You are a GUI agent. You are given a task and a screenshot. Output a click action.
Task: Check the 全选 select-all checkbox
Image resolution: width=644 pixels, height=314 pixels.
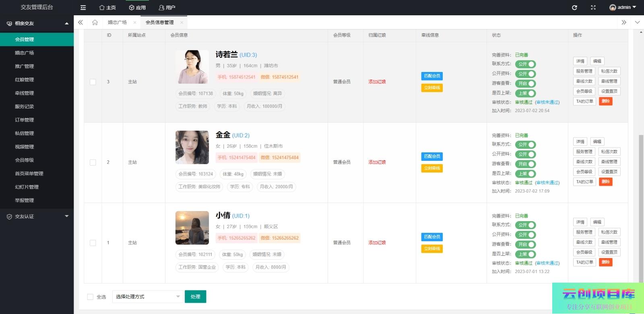pyautogui.click(x=90, y=297)
